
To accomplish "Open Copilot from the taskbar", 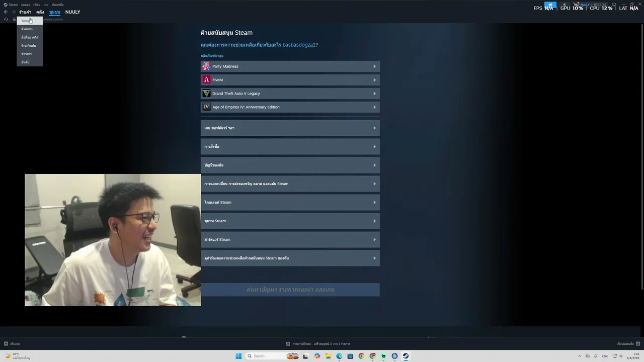I will 317,356.
